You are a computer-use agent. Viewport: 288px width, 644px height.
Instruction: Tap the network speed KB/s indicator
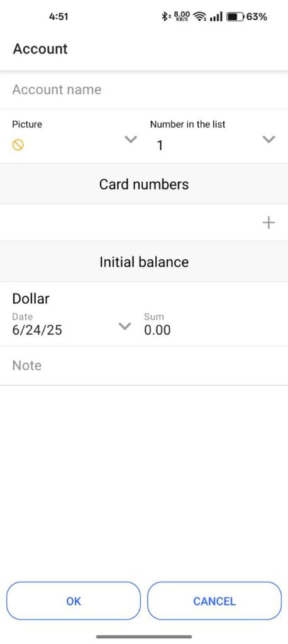click(x=182, y=16)
